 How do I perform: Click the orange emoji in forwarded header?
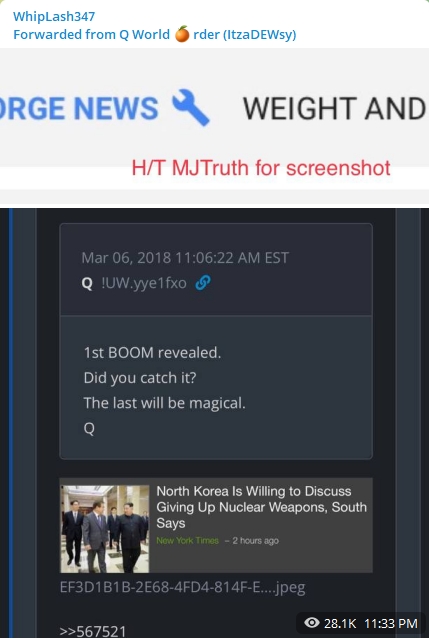point(182,34)
